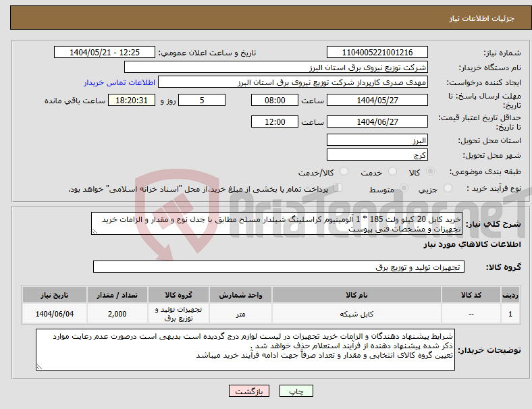Viewport: 532px width, 409px height.
Task: Click the کد کالا column header
Action: 471,295
